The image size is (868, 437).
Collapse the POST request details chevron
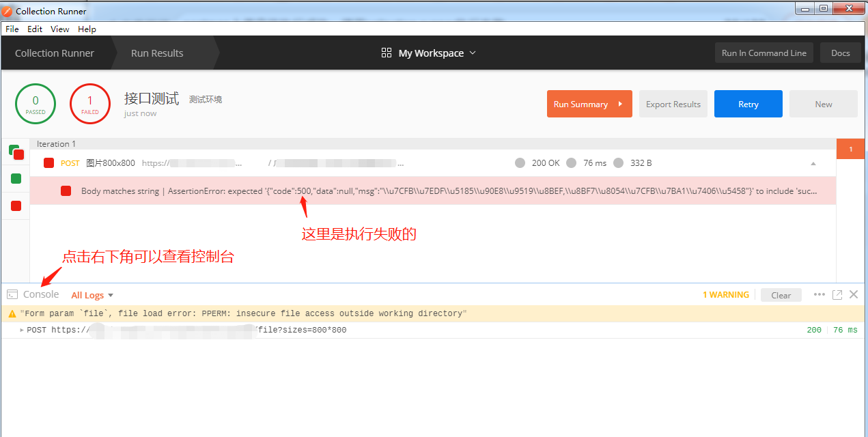coord(813,163)
